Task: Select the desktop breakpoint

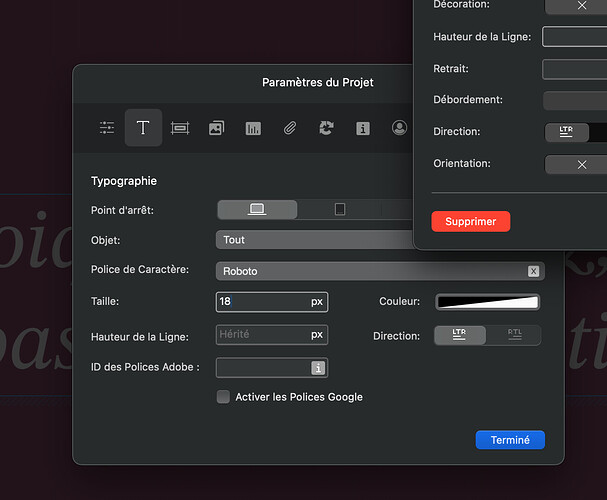Action: click(257, 209)
